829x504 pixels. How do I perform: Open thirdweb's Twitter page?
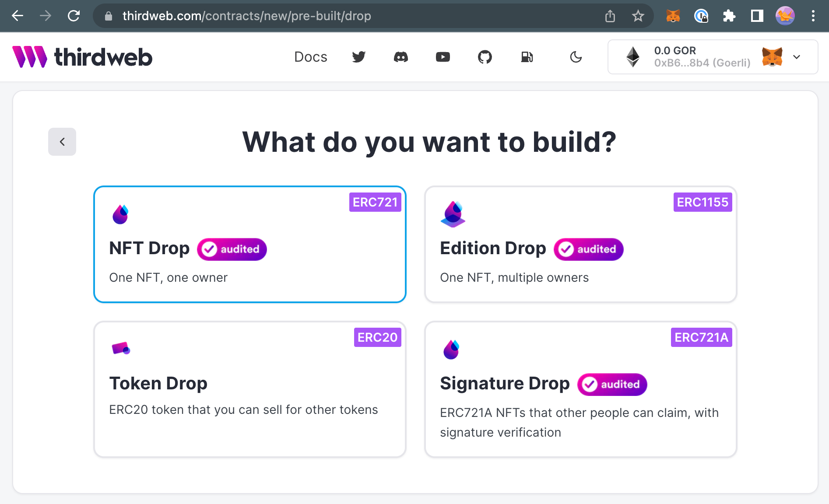[x=358, y=57]
